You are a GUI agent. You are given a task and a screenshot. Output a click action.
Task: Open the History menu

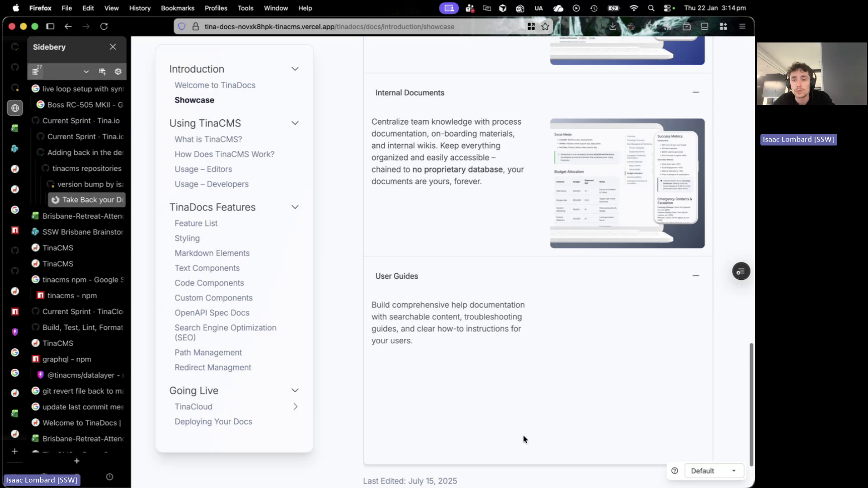[x=140, y=8]
